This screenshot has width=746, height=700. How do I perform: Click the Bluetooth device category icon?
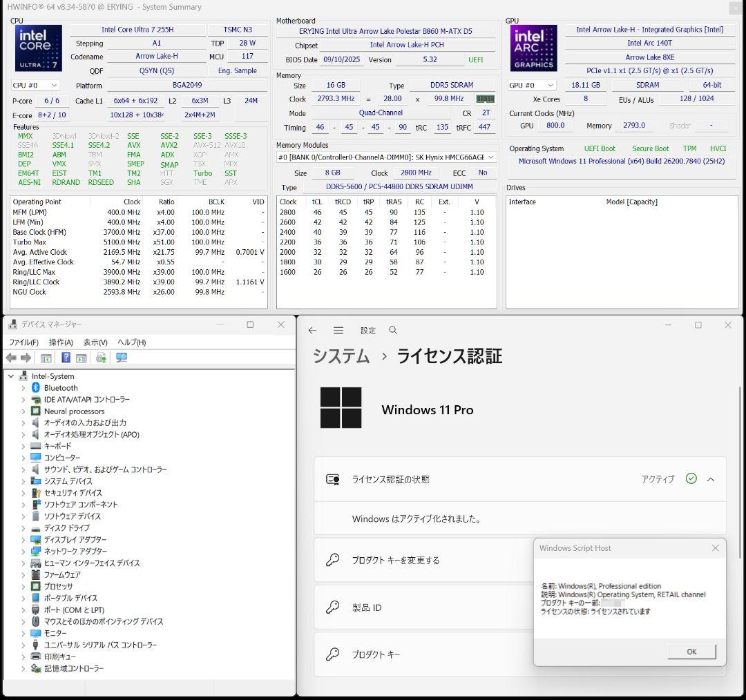(36, 387)
